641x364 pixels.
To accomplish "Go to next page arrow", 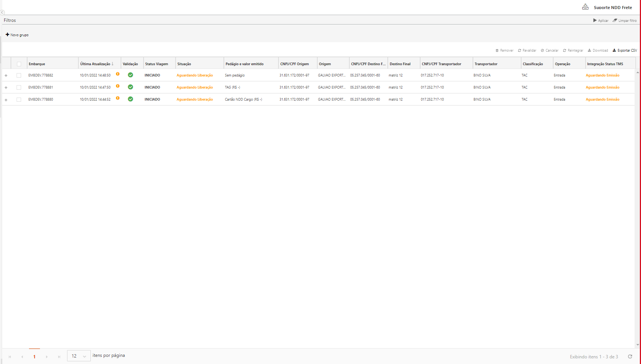I will [x=47, y=357].
